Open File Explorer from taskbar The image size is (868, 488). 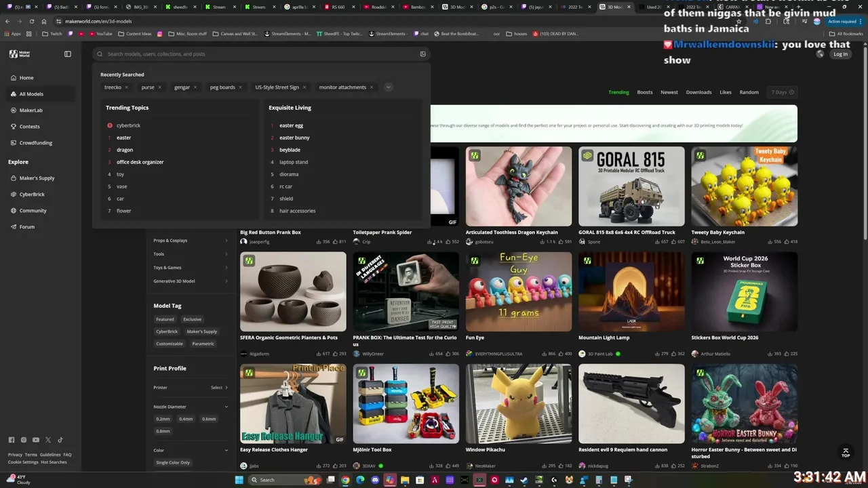(x=405, y=480)
